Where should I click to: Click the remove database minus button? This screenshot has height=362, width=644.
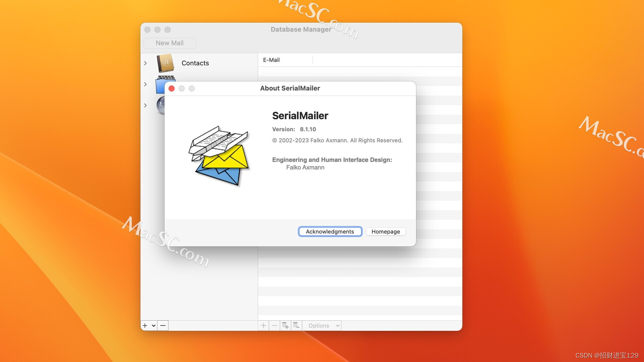pos(163,325)
